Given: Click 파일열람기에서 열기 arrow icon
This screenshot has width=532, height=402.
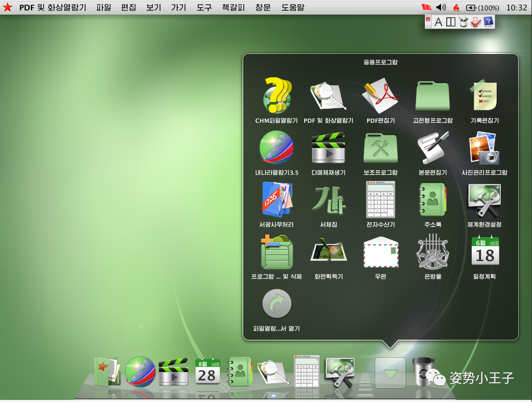Looking at the screenshot, I should click(x=277, y=303).
